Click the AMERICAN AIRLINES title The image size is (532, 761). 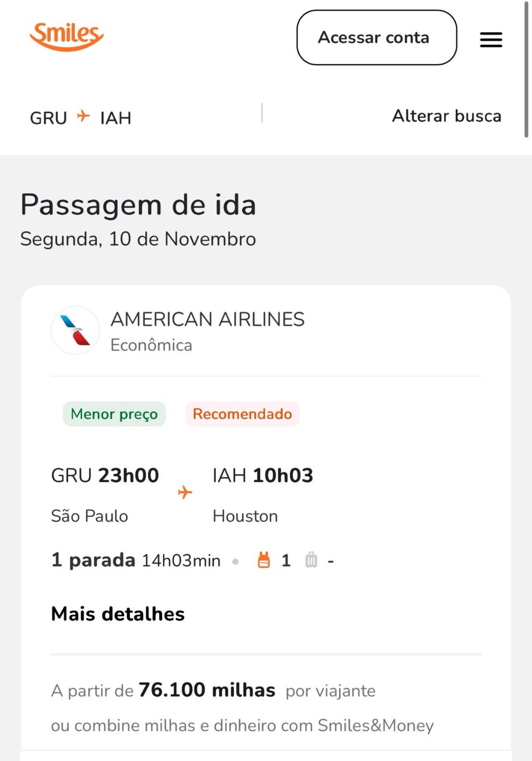tap(207, 319)
